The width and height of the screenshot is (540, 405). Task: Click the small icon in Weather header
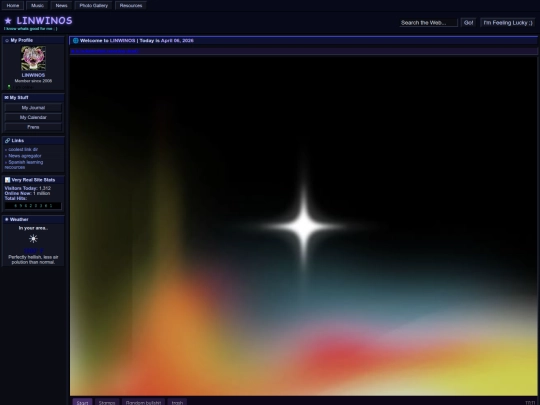7,219
